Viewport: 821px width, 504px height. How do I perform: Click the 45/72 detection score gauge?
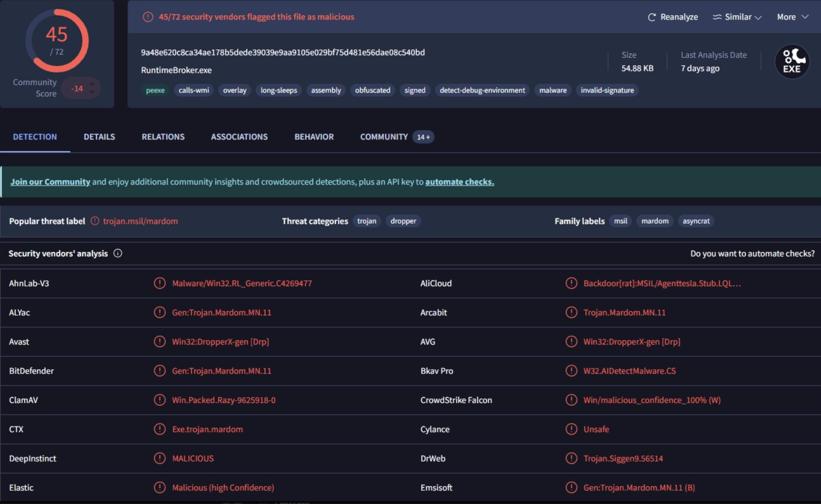click(x=57, y=41)
